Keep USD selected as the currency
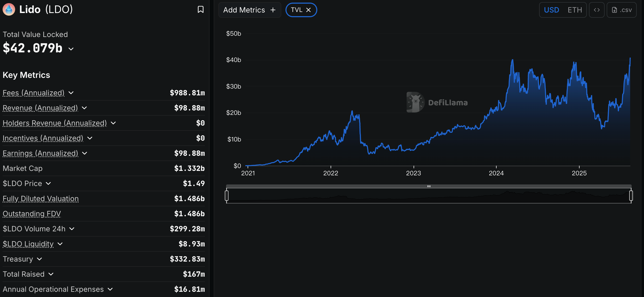644x297 pixels. pos(551,10)
